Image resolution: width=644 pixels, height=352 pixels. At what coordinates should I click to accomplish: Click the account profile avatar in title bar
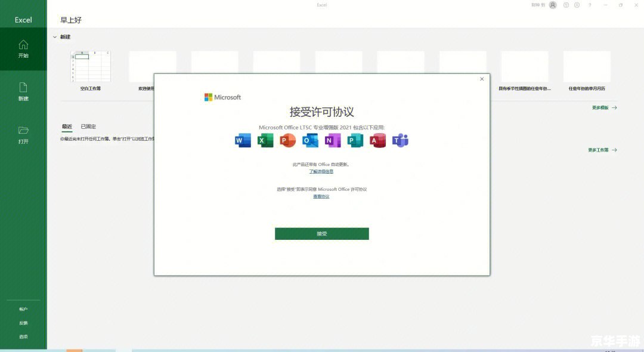(553, 5)
